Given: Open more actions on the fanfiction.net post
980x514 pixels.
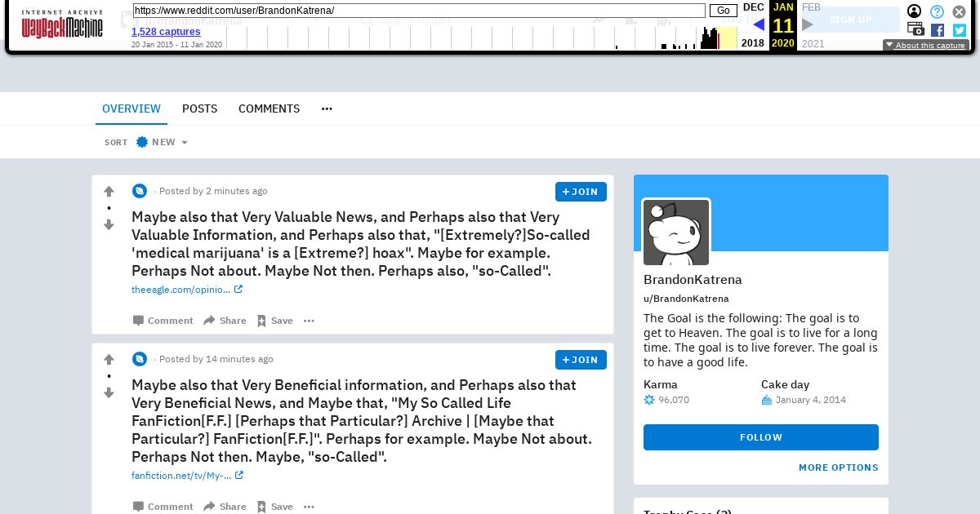Looking at the screenshot, I should click(309, 507).
